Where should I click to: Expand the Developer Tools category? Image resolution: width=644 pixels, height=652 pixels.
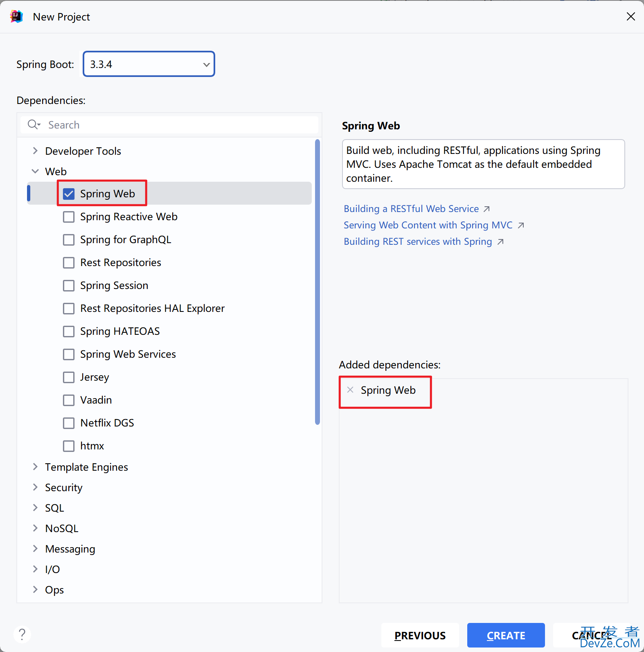coord(35,151)
